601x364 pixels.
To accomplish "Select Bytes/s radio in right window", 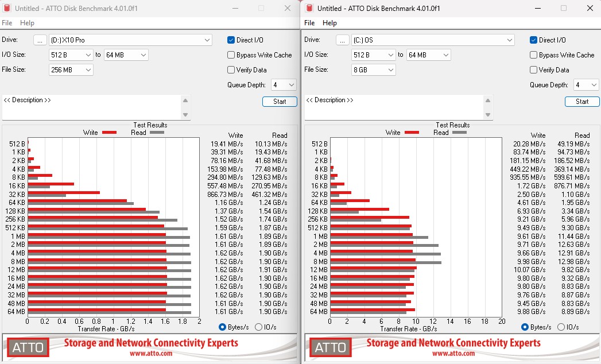I will click(x=525, y=327).
